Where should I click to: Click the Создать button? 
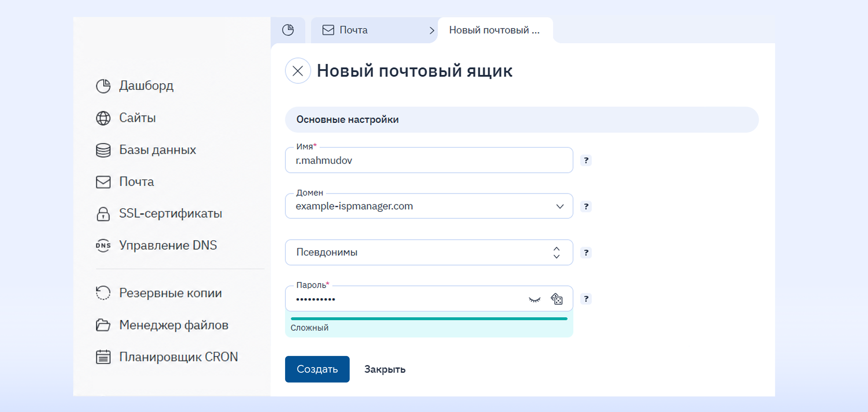[317, 369]
